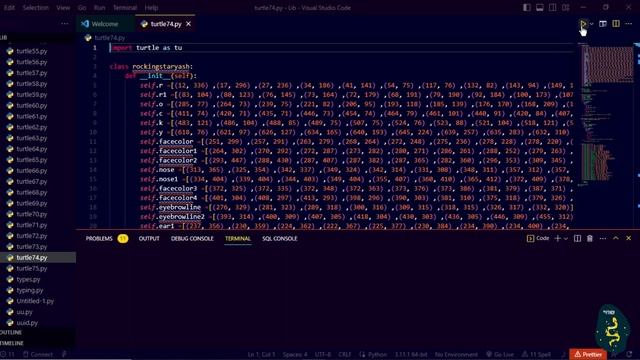
Task: Click the Prettier status bar item
Action: (588, 354)
